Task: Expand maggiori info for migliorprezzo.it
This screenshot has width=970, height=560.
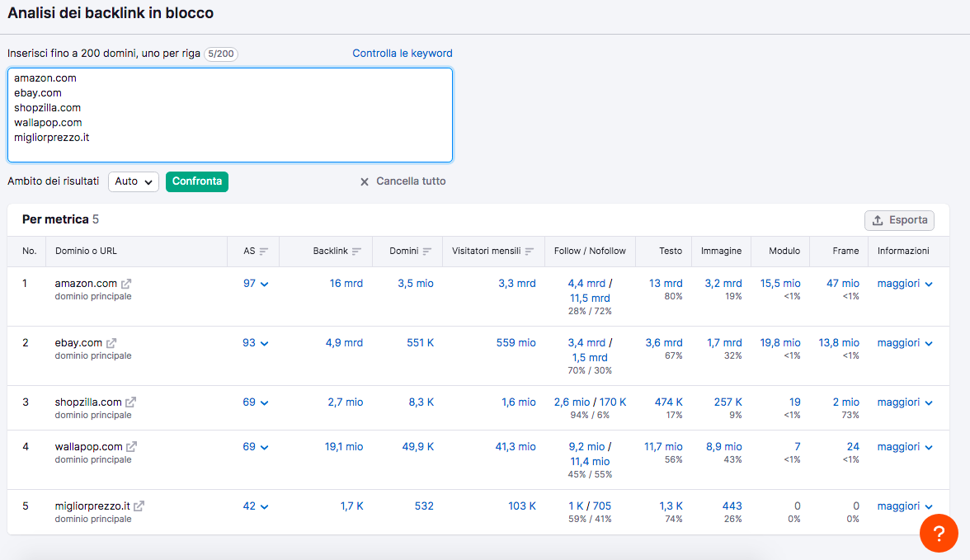Action: pyautogui.click(x=905, y=506)
